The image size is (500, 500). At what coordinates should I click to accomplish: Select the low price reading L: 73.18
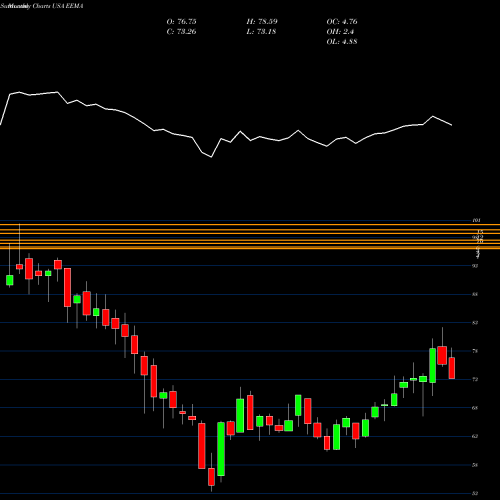click(x=262, y=32)
